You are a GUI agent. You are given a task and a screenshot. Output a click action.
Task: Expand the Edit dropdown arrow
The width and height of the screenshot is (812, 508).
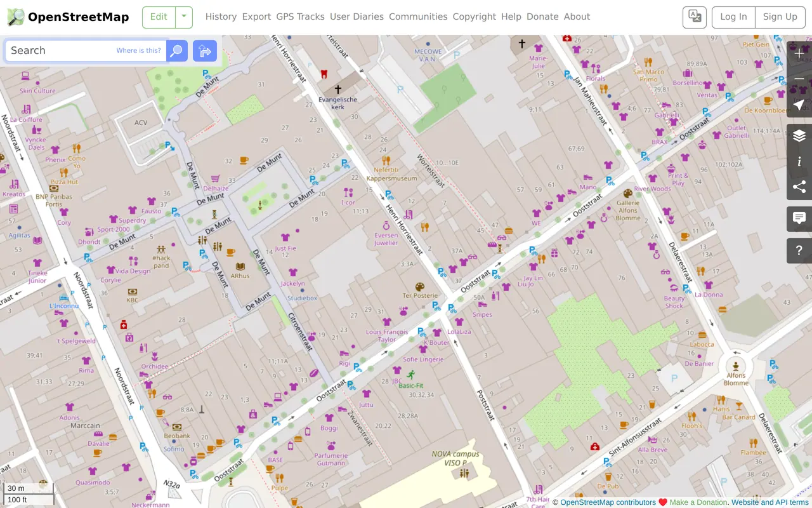tap(184, 17)
